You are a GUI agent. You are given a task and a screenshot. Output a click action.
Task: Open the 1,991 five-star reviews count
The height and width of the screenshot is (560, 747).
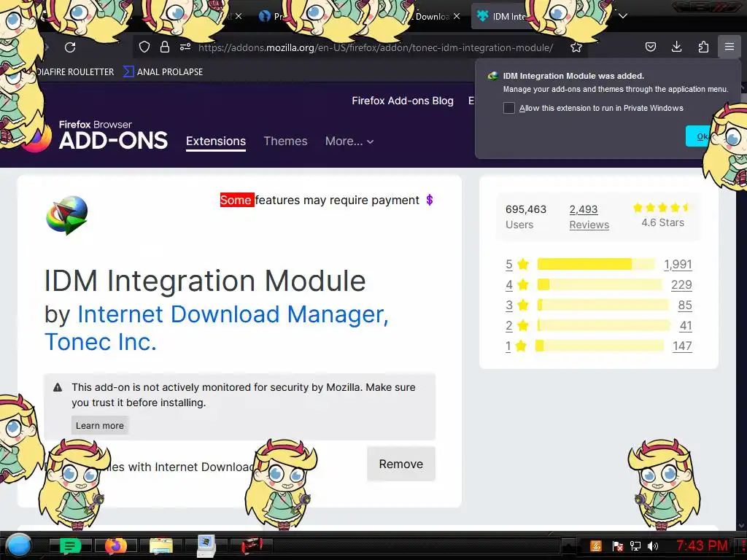click(x=678, y=264)
